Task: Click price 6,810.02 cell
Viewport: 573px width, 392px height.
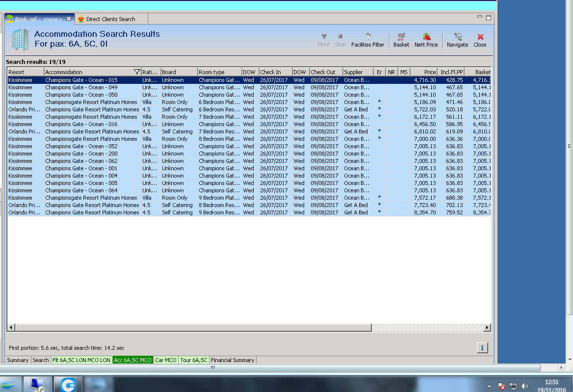Action: pyautogui.click(x=425, y=131)
